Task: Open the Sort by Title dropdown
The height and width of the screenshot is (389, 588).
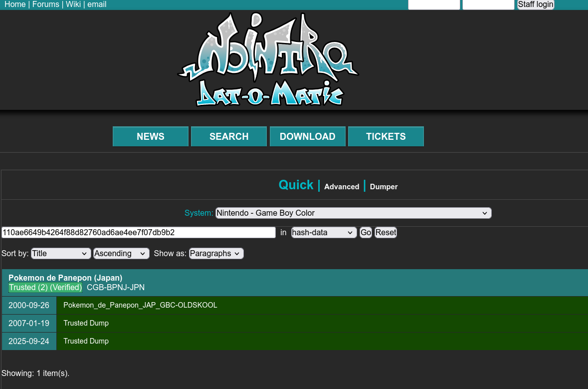Action: click(61, 254)
